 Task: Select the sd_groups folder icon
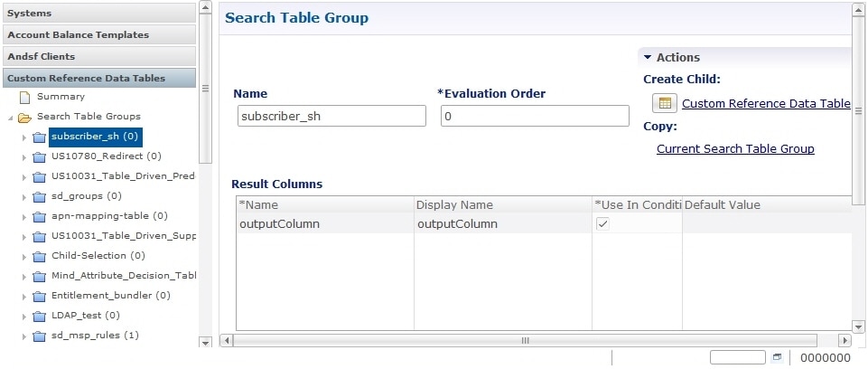pos(39,196)
